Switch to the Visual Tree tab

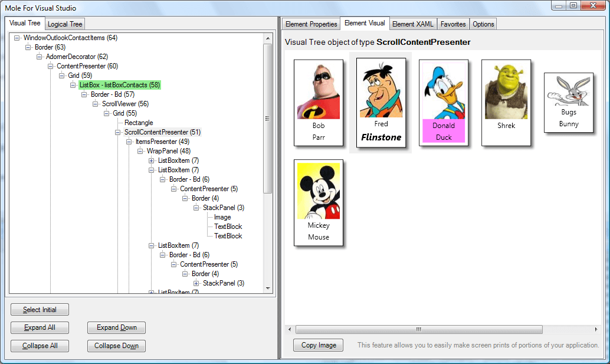pos(25,23)
